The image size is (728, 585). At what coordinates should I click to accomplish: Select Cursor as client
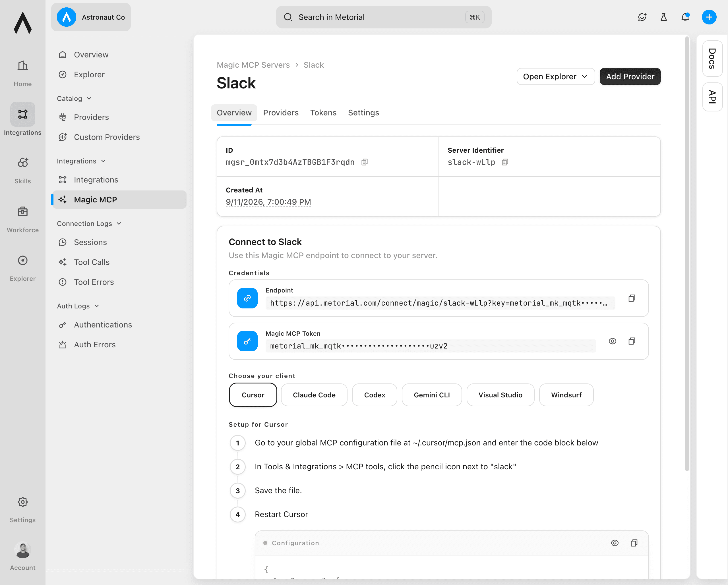[253, 395]
